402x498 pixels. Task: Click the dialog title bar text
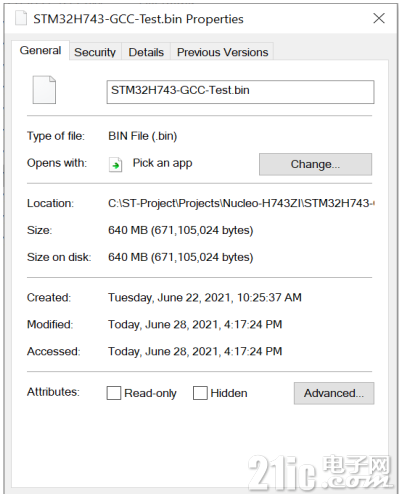(x=138, y=19)
